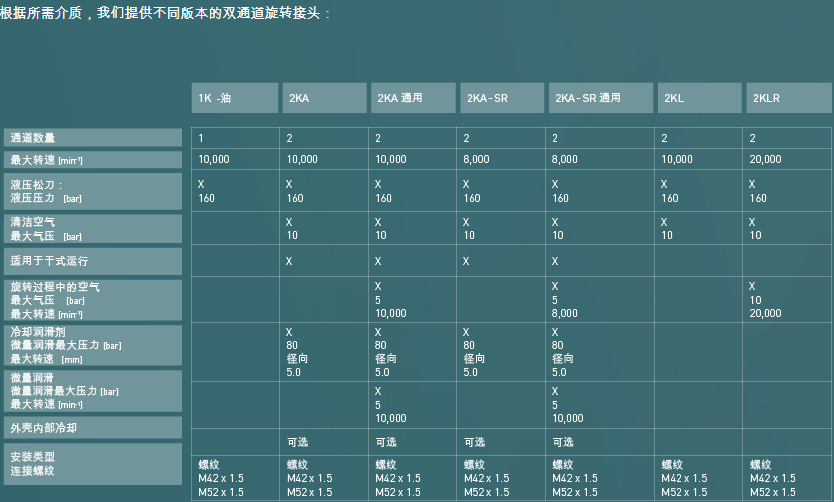Screen dimensions: 834x502
Task: Click the 液压松刀 row label
Action: 93,191
